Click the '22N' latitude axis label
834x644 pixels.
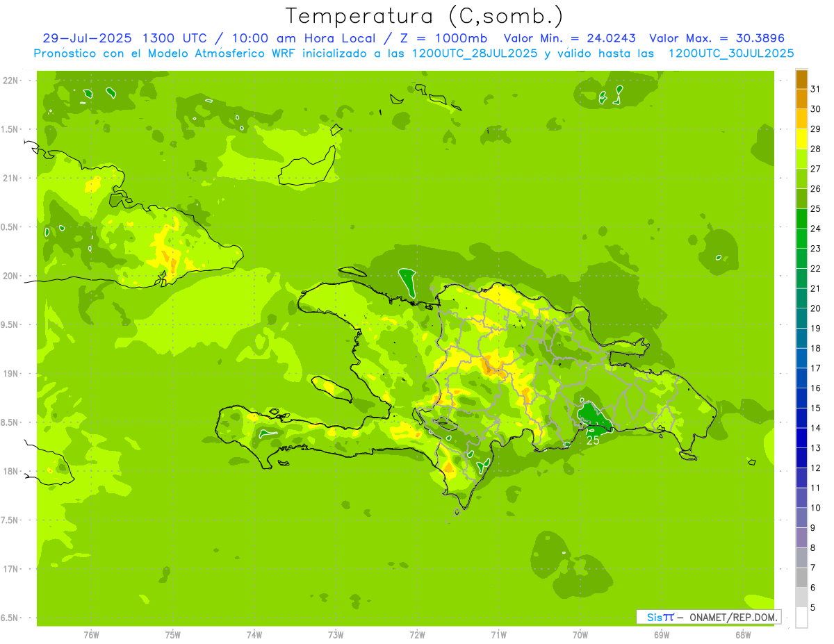click(x=10, y=81)
